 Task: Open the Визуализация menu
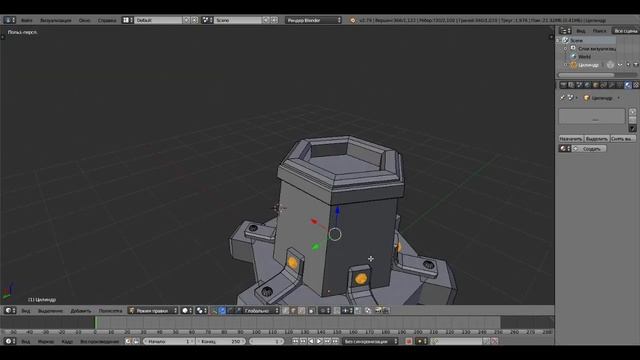[56, 20]
